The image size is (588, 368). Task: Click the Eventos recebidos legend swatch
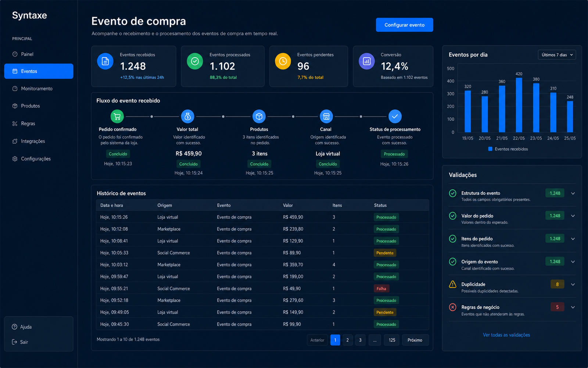pos(490,149)
